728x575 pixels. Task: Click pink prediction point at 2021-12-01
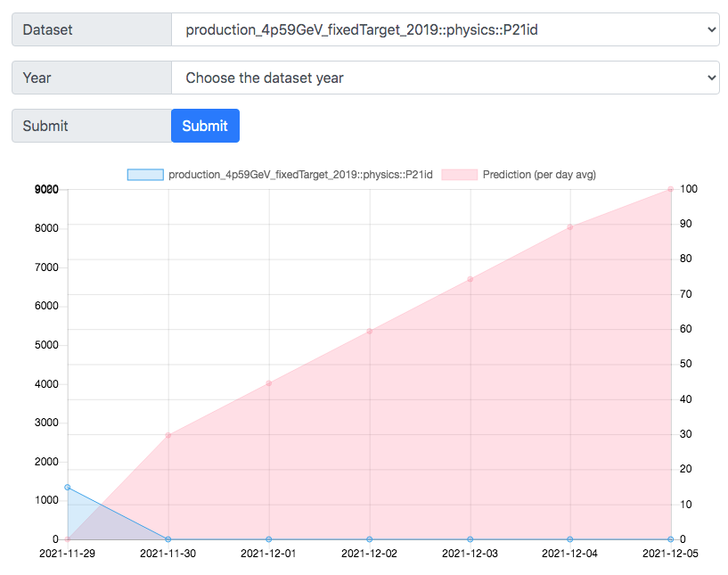(x=269, y=383)
